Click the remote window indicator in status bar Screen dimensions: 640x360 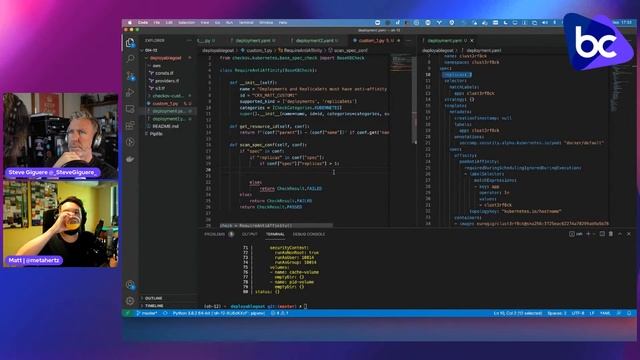pyautogui.click(x=128, y=313)
